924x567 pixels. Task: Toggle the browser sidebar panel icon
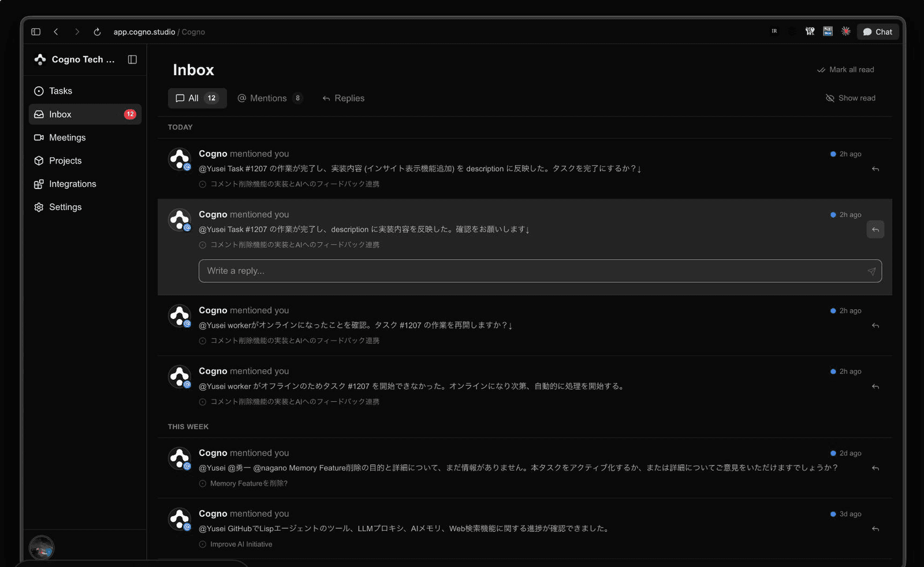36,32
